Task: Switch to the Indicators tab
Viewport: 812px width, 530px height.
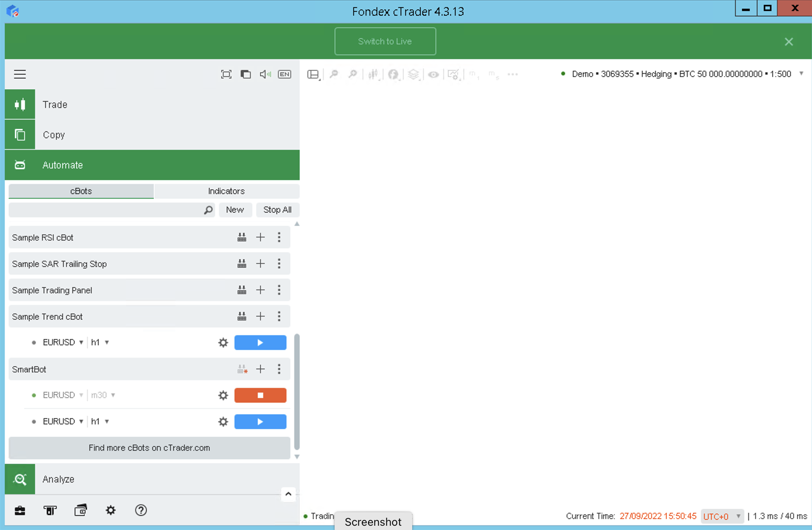Action: click(x=226, y=191)
